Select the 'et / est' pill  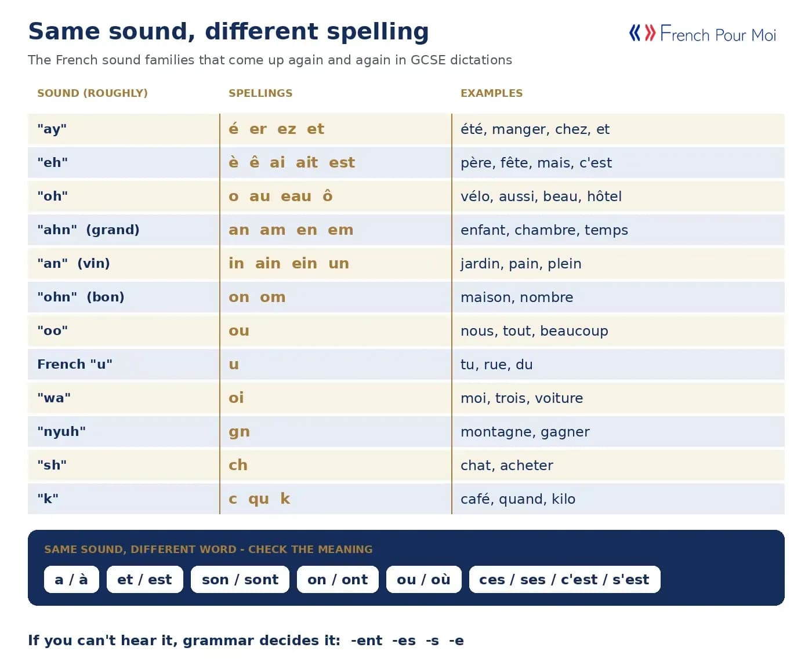pyautogui.click(x=145, y=579)
